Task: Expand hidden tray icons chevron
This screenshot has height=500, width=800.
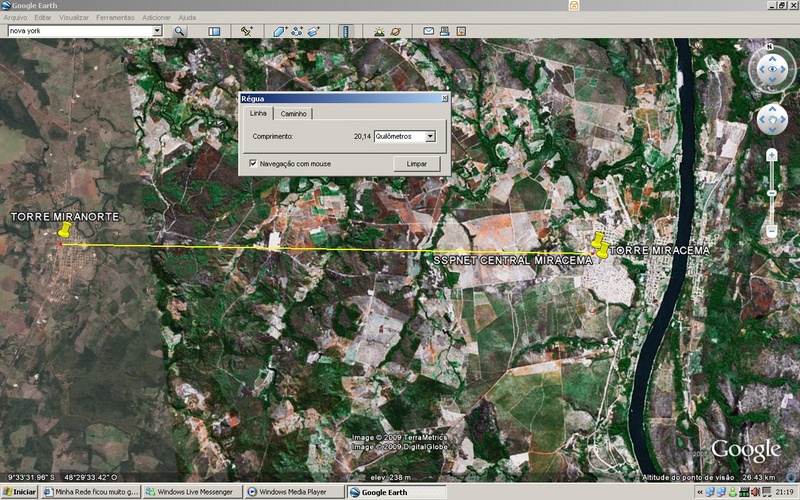Action: click(x=700, y=492)
